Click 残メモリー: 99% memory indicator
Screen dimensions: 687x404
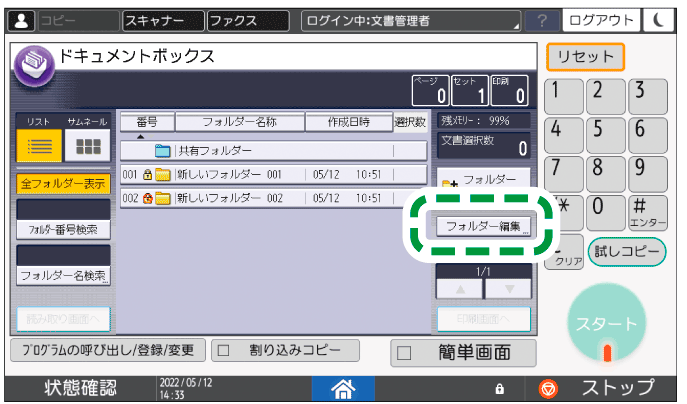pos(484,121)
